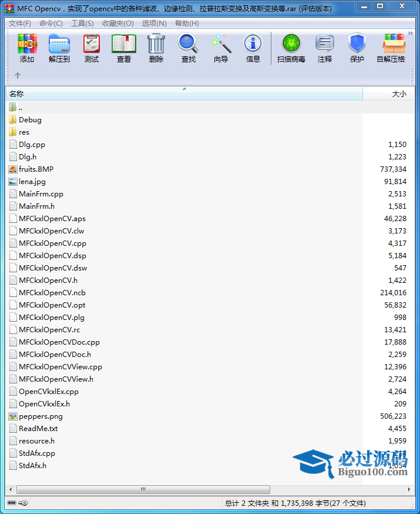Image resolution: width=420 pixels, height=514 pixels.
Task: Select the MFCkxlOpenCVDoc.h file
Action: pyautogui.click(x=55, y=355)
